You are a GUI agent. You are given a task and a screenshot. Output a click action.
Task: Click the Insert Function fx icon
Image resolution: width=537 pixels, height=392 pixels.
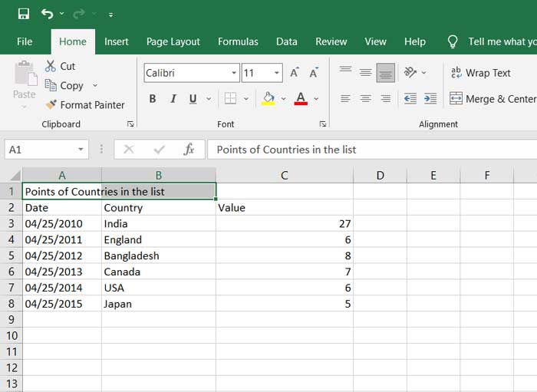coord(189,150)
